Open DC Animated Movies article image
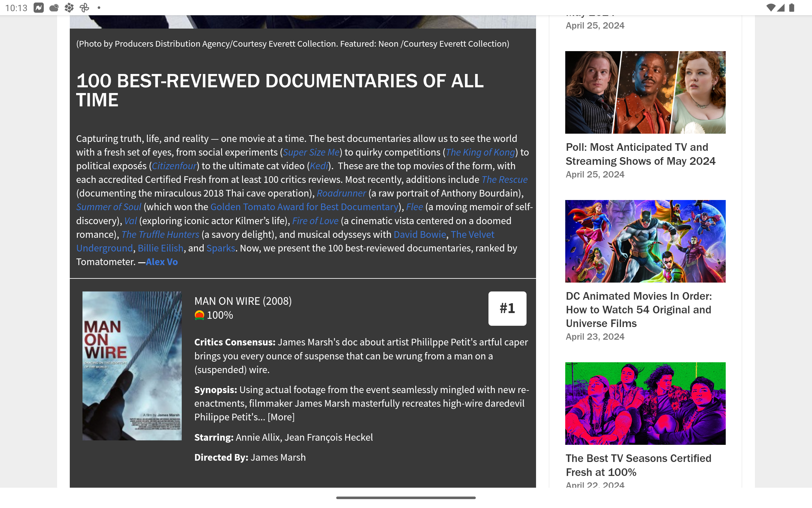Viewport: 812px width, 508px height. (x=645, y=241)
